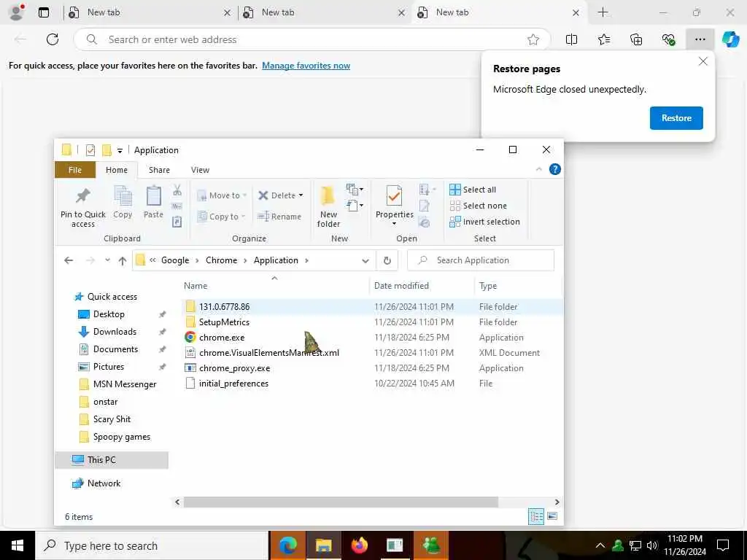Click the horizontal scrollbar in file list
The height and width of the screenshot is (560, 747).
(x=341, y=502)
